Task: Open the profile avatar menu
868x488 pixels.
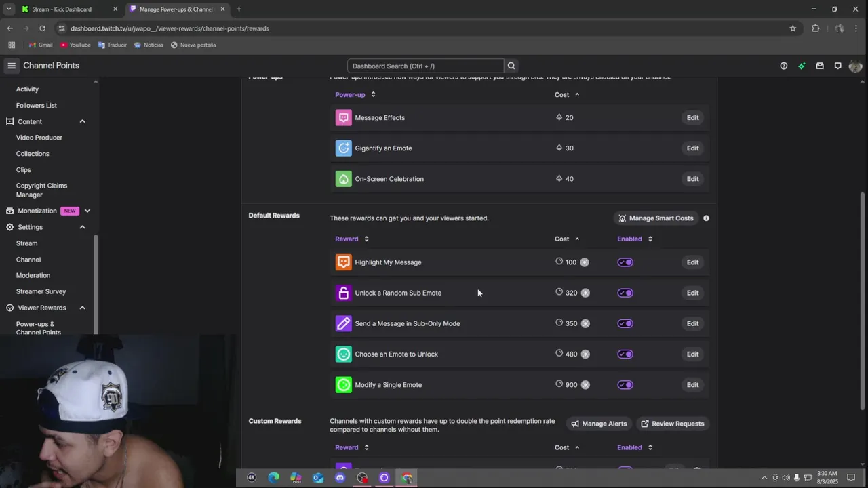Action: [855, 66]
